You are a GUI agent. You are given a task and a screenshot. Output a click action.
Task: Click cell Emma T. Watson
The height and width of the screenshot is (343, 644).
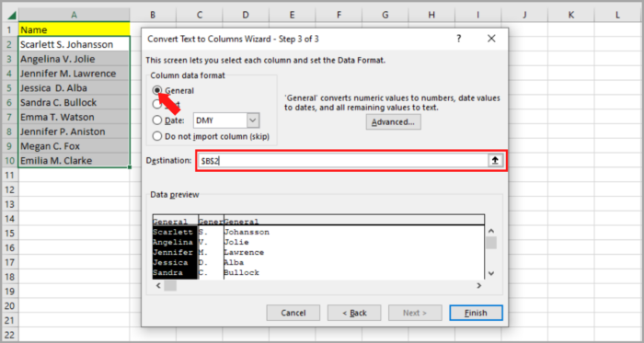tap(74, 118)
